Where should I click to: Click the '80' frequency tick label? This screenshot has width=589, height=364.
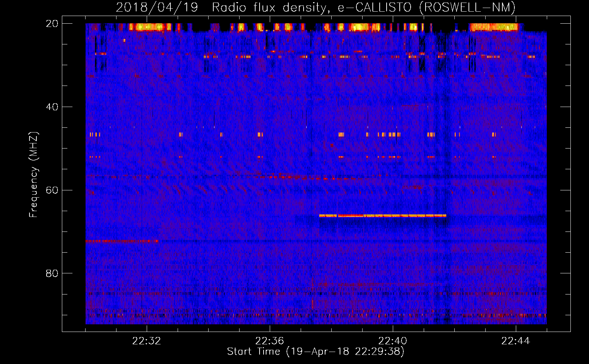tap(52, 273)
